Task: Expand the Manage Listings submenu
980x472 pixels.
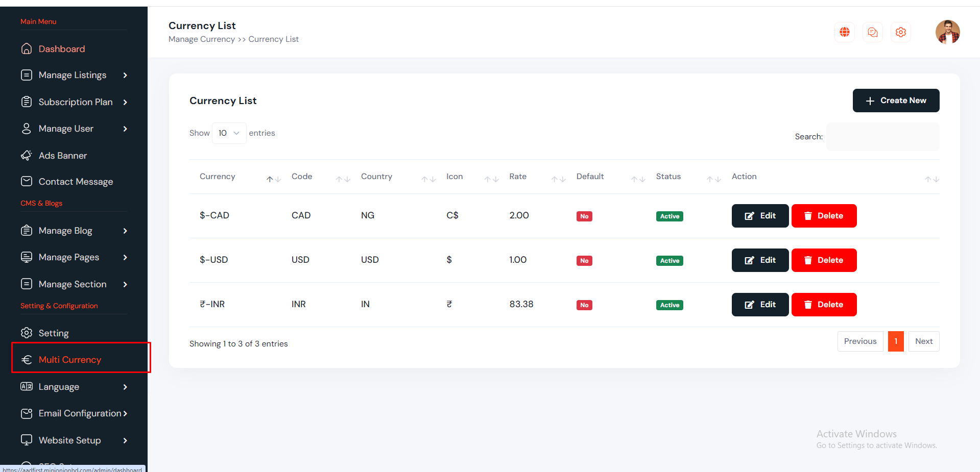Action: [x=125, y=76]
